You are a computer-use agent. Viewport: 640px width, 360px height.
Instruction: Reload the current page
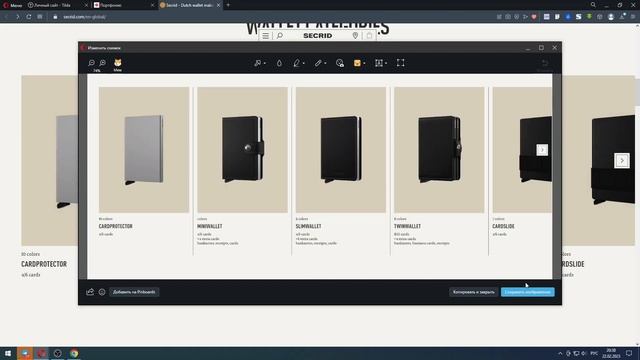pyautogui.click(x=29, y=17)
